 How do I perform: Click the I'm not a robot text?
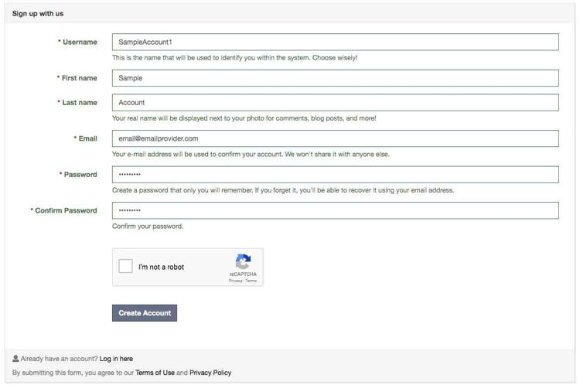click(x=162, y=267)
